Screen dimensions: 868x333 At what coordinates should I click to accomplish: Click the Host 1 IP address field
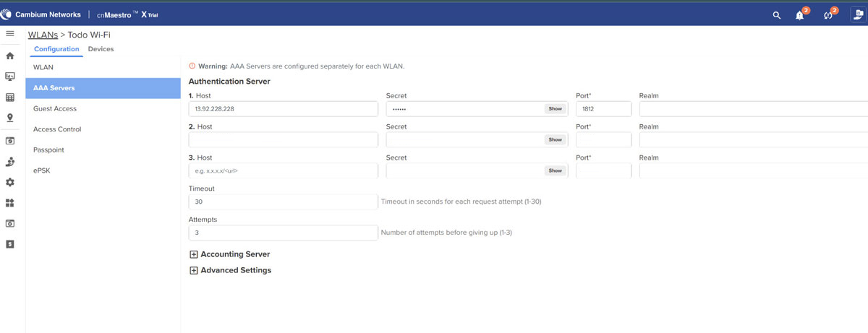[x=283, y=109]
